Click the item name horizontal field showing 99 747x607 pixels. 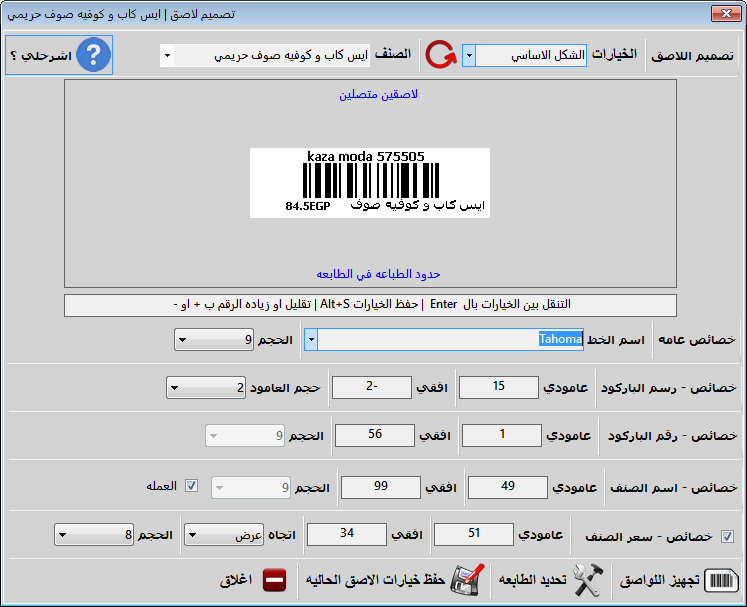tap(381, 487)
